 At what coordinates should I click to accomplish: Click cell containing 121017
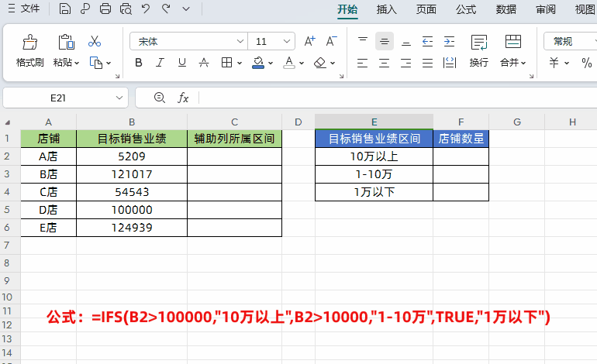tap(132, 174)
